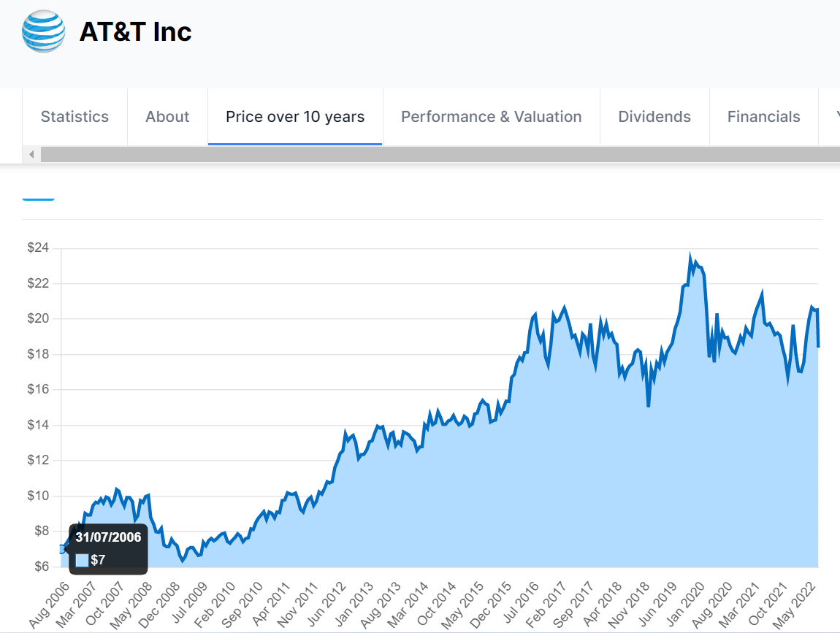
Task: Click the $10 y-axis label
Action: [x=38, y=496]
